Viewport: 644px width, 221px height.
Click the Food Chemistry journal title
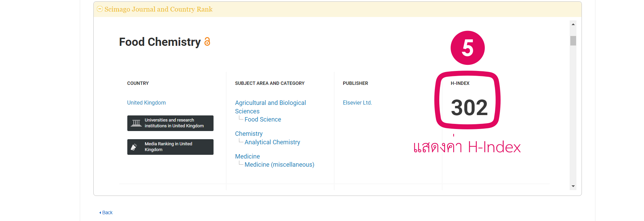pos(160,42)
